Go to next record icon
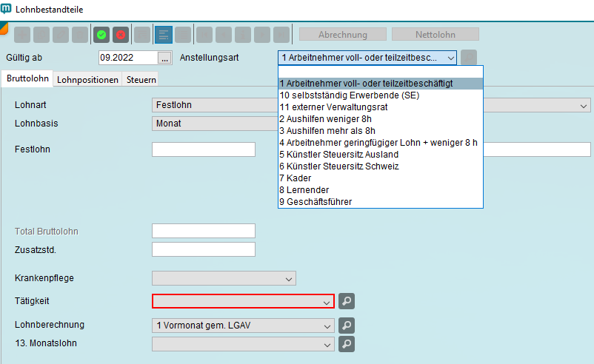The height and width of the screenshot is (364, 594). (262, 35)
